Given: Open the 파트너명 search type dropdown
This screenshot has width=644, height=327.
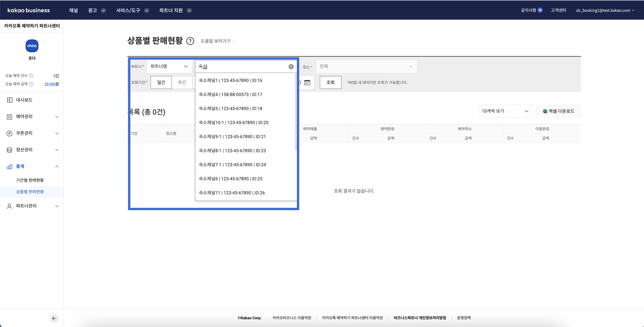Looking at the screenshot, I should (x=169, y=67).
